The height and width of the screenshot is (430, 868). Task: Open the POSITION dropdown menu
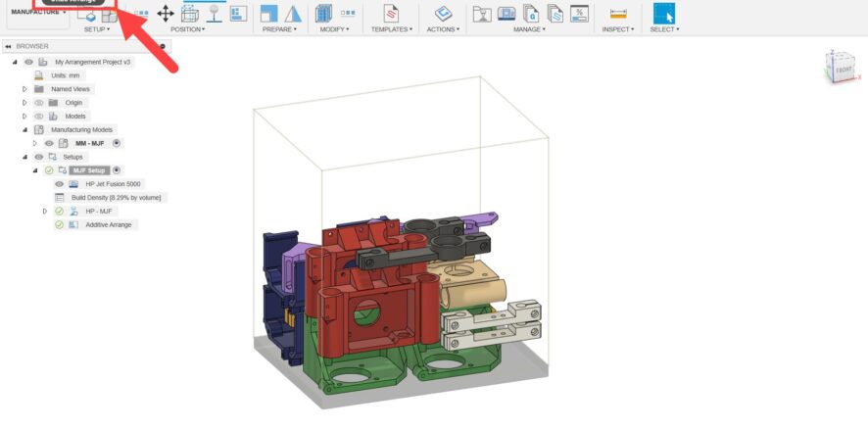[x=187, y=29]
